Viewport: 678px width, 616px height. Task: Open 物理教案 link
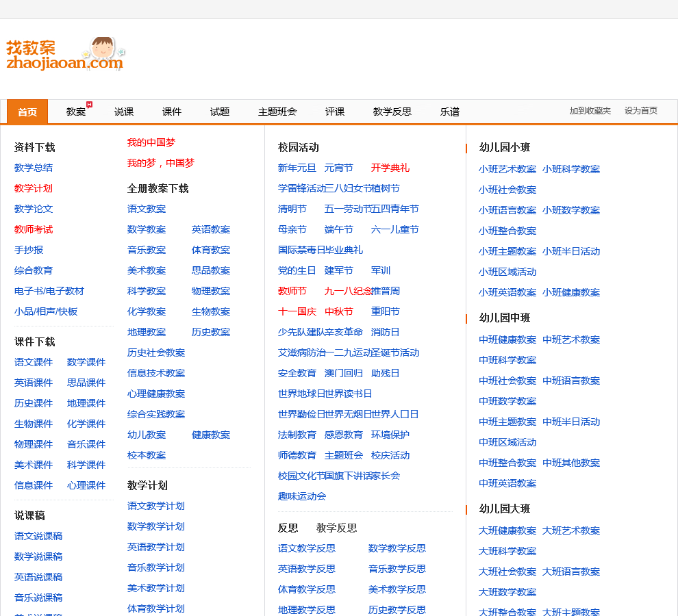pyautogui.click(x=211, y=291)
